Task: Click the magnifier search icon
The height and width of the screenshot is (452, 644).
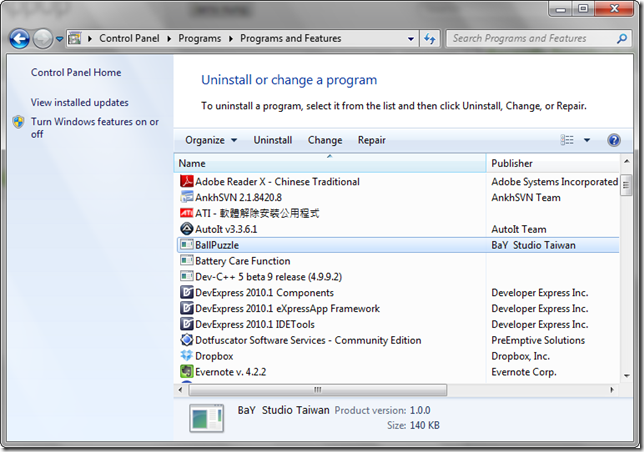Action: (622, 39)
